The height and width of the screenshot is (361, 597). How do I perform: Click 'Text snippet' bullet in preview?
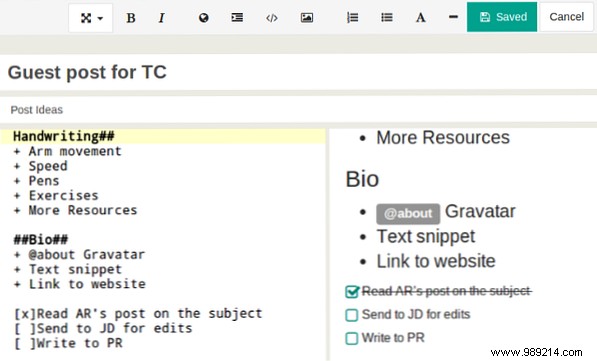tap(426, 236)
